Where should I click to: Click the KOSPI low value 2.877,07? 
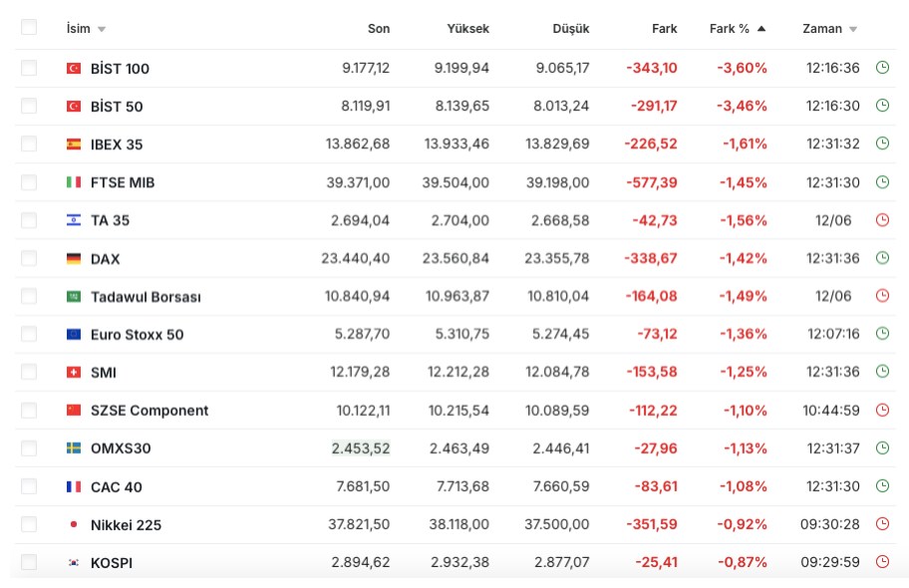coord(562,562)
